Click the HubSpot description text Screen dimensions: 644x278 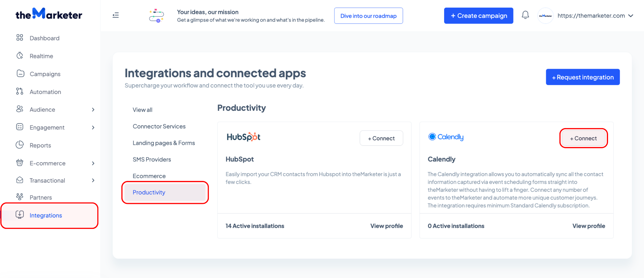[313, 178]
